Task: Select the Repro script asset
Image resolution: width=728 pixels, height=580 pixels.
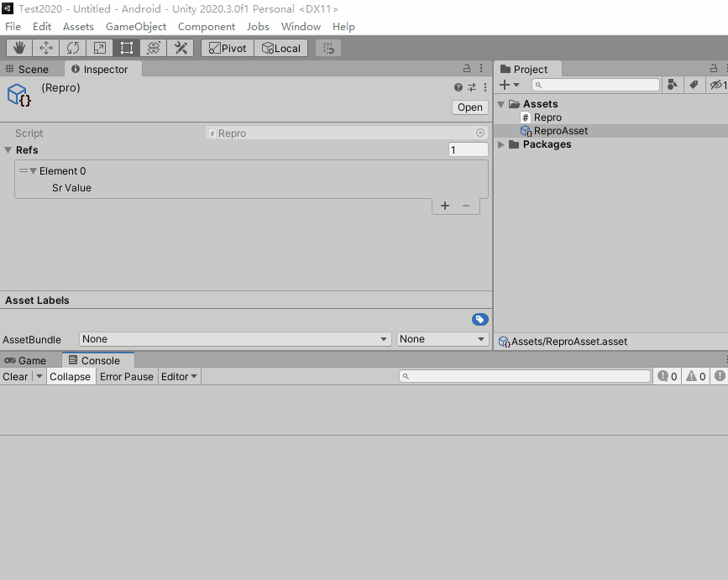Action: pyautogui.click(x=542, y=118)
